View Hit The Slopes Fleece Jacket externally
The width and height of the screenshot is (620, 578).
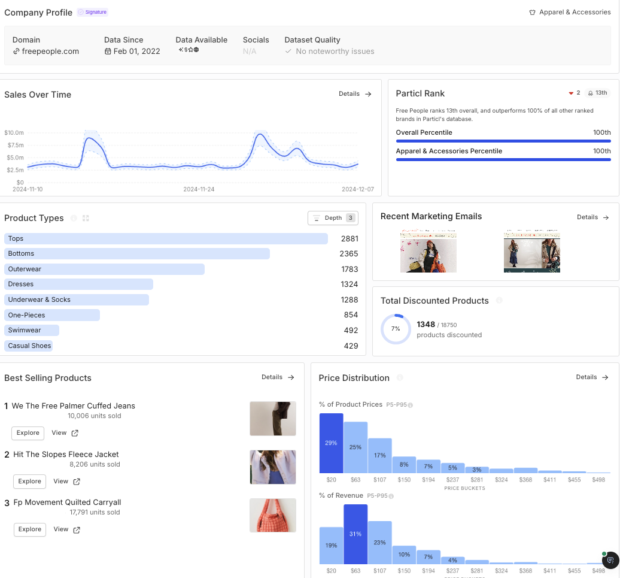pos(67,481)
